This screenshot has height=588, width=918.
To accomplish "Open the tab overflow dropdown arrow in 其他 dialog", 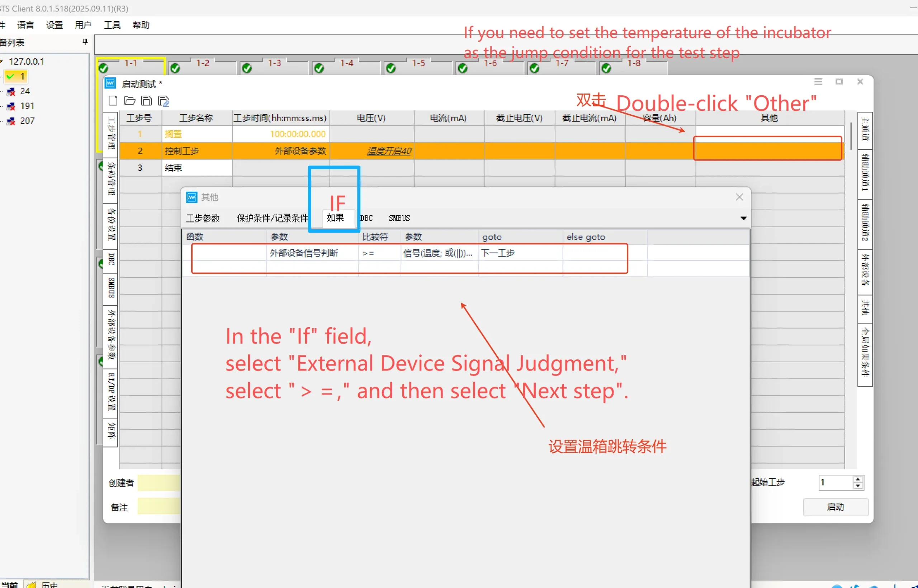I will click(743, 219).
